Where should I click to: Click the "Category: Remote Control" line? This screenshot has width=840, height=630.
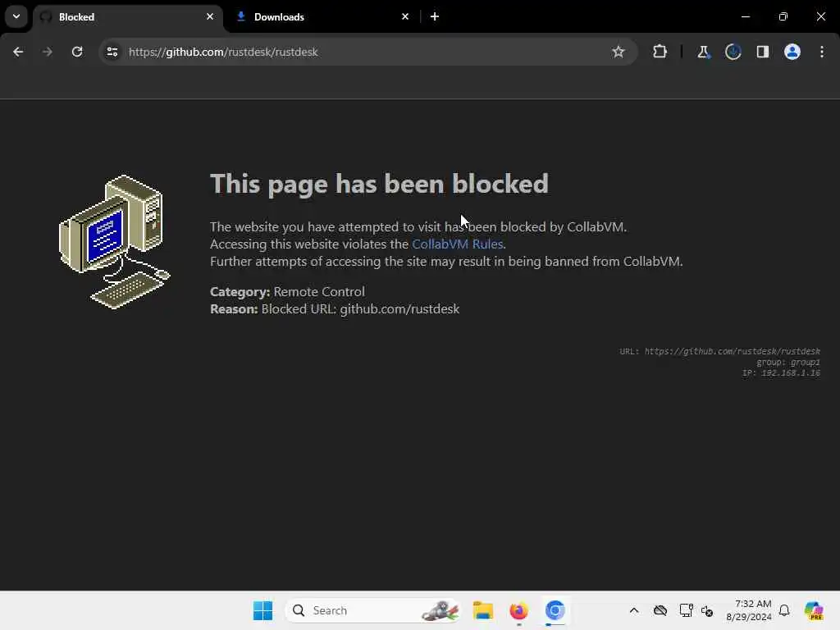pos(287,292)
